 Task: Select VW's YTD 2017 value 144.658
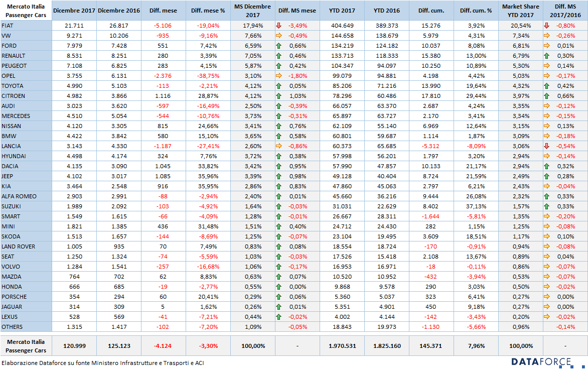coord(342,36)
